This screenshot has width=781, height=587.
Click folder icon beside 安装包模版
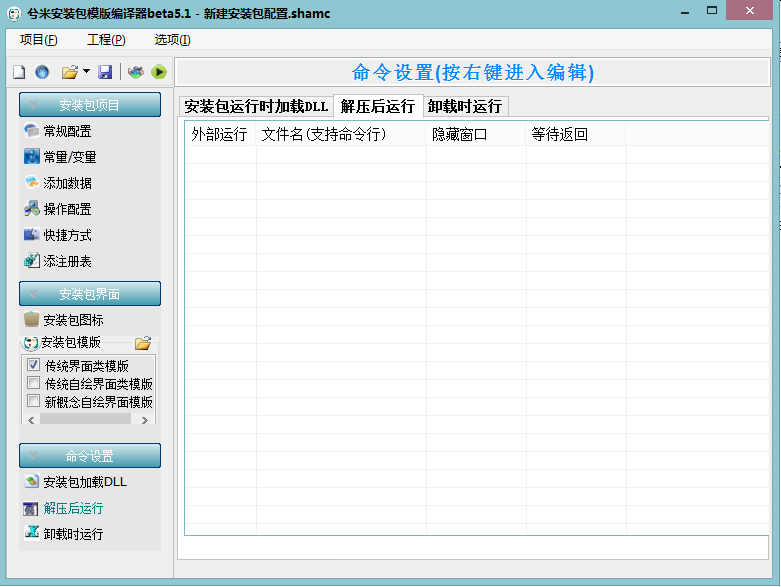[x=143, y=343]
